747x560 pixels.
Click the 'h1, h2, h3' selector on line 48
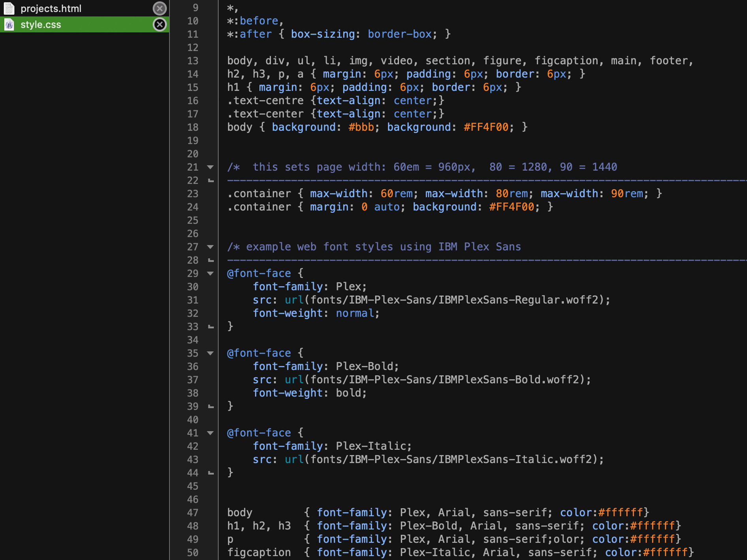point(259,526)
